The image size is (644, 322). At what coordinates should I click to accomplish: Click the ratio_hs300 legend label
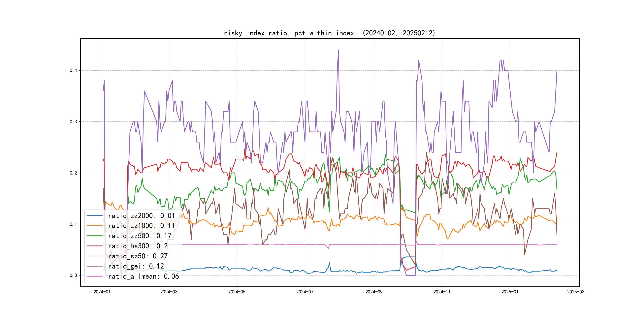coord(138,246)
